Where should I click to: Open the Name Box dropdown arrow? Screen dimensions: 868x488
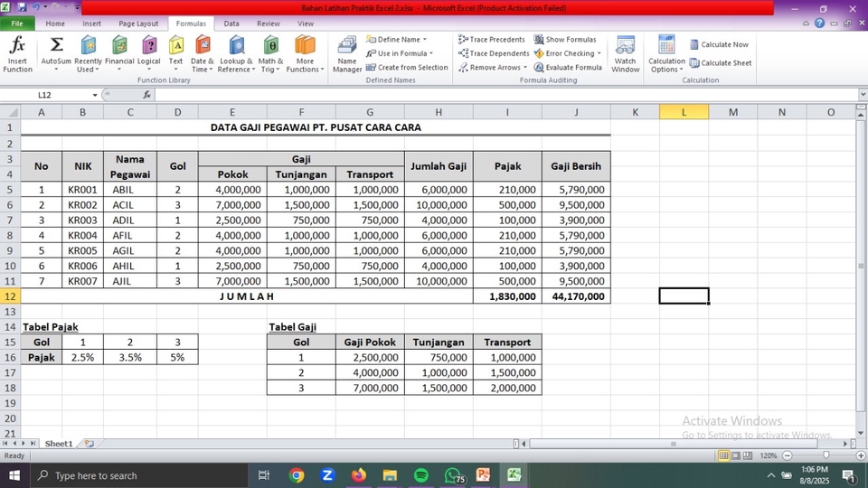[95, 95]
